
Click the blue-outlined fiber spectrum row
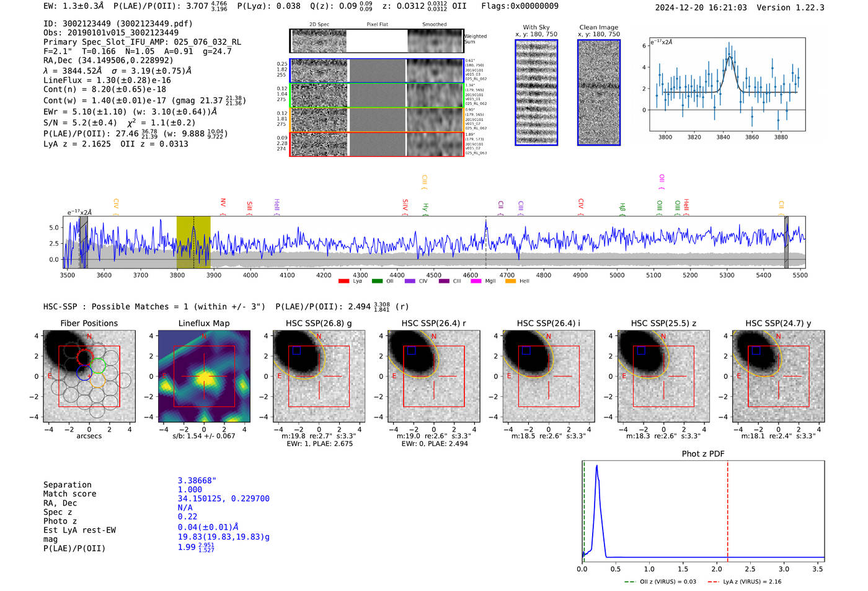tap(376, 71)
